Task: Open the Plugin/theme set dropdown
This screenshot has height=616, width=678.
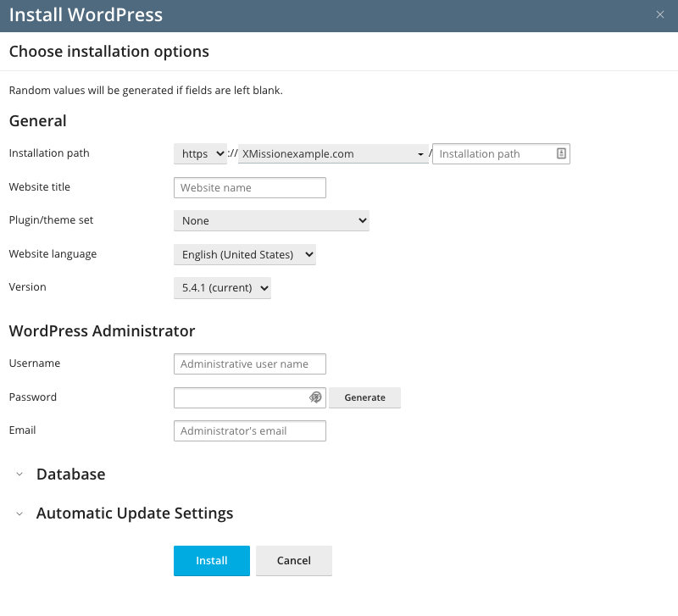Action: click(x=271, y=220)
